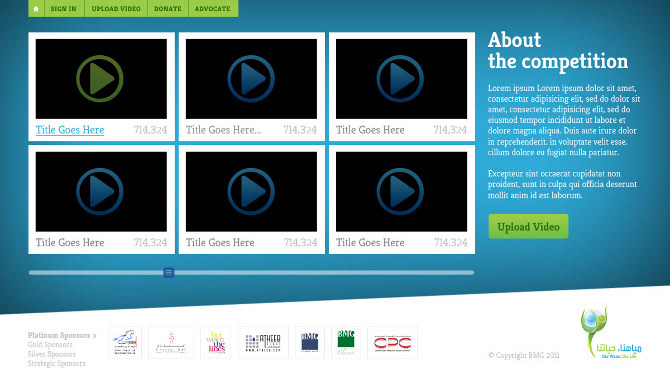Select the DONATE navigation item

coord(168,9)
